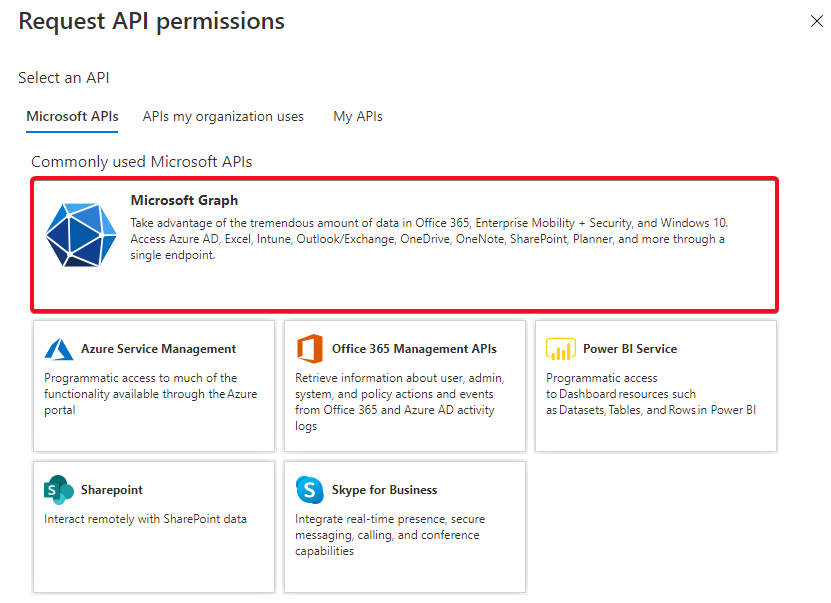Click the 'Integrate real-time presence' description

tap(390, 535)
